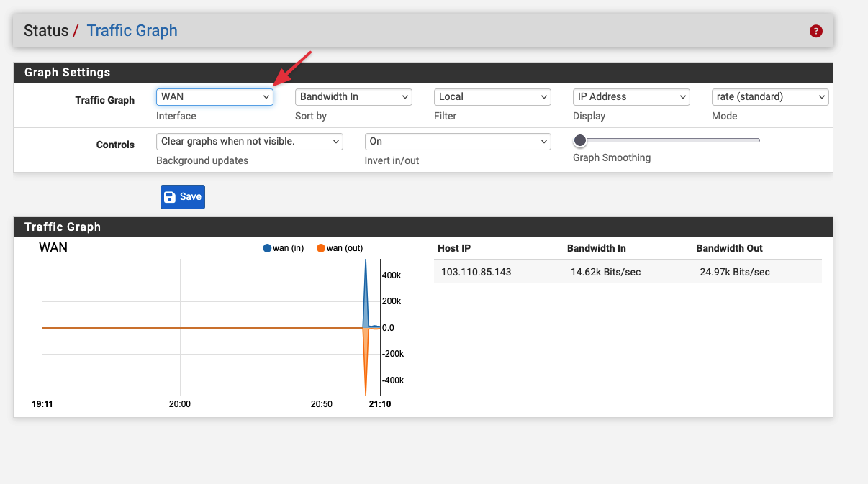
Task: Expand the Local filter dropdown
Action: 492,97
